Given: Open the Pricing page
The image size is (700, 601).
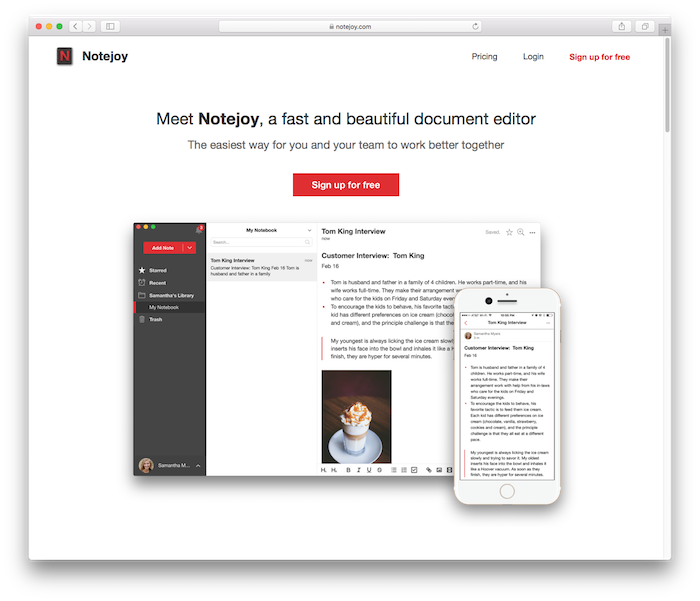Looking at the screenshot, I should (x=484, y=57).
